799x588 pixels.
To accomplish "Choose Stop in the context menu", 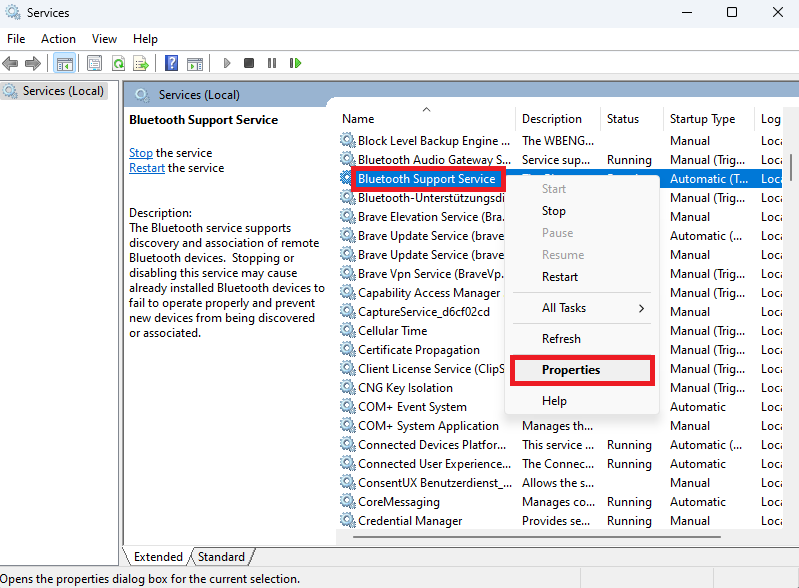I will point(581,210).
